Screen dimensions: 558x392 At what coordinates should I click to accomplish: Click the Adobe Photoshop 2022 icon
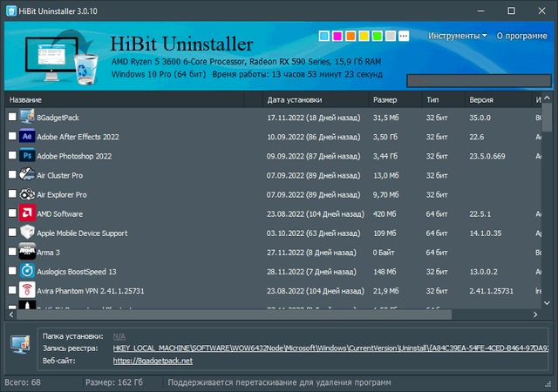(27, 155)
